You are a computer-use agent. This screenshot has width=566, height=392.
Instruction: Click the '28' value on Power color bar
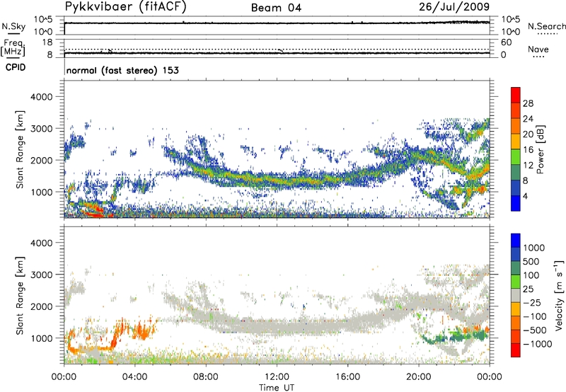coord(528,103)
